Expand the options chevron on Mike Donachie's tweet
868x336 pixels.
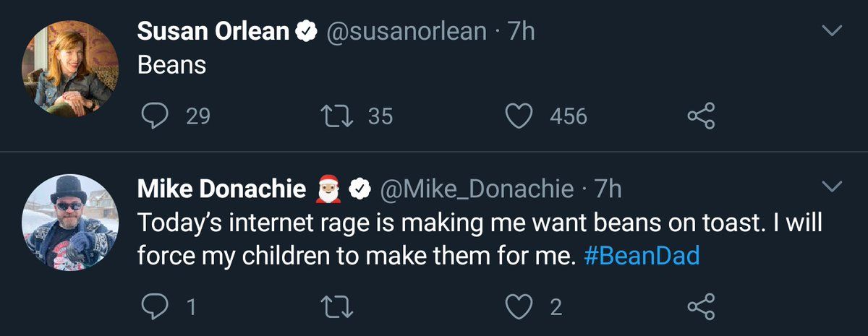pyautogui.click(x=833, y=187)
